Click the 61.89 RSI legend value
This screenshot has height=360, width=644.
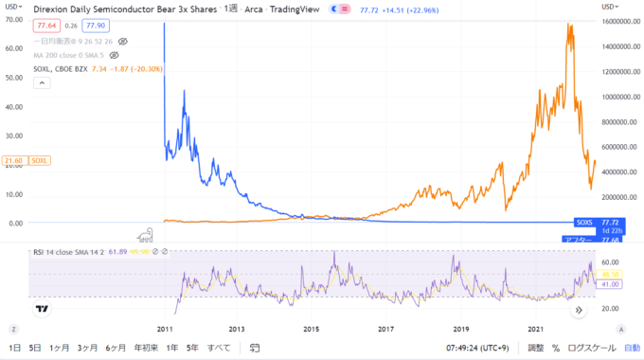tap(117, 252)
